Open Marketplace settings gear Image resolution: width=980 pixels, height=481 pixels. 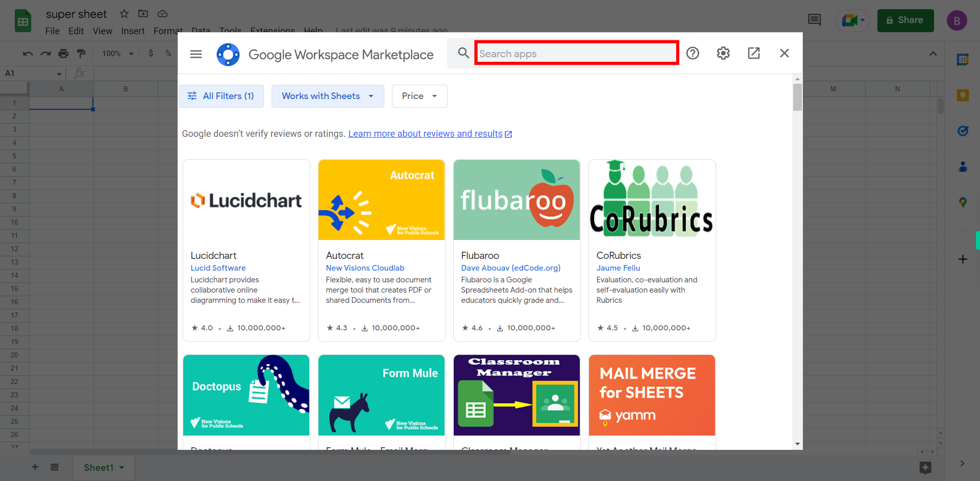click(723, 53)
